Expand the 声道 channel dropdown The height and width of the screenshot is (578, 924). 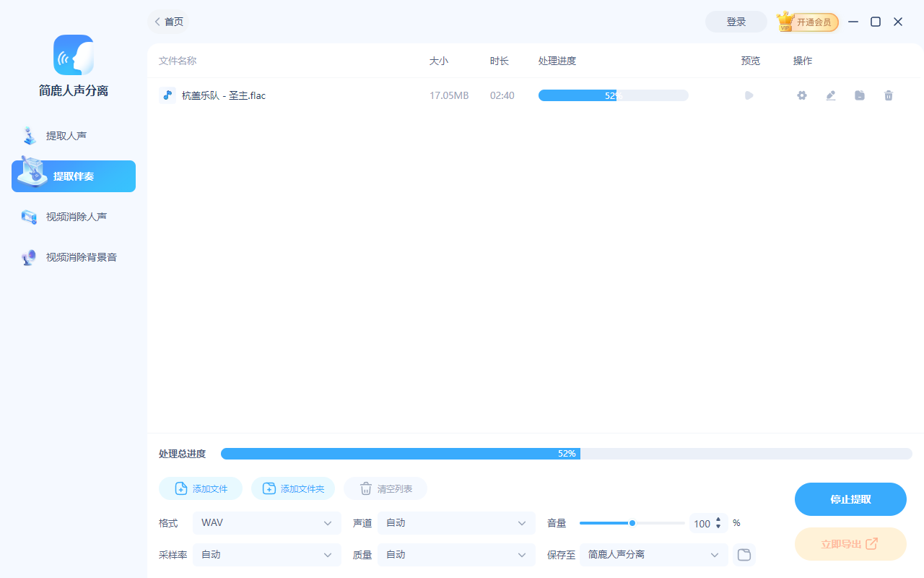click(456, 522)
